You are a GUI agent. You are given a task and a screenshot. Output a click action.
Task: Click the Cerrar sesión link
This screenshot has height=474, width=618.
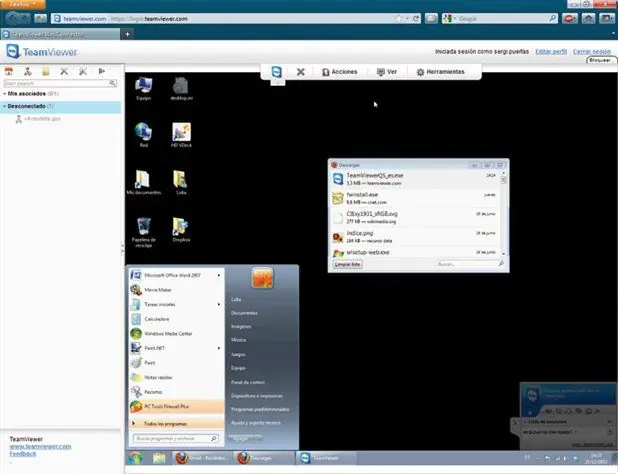click(592, 52)
